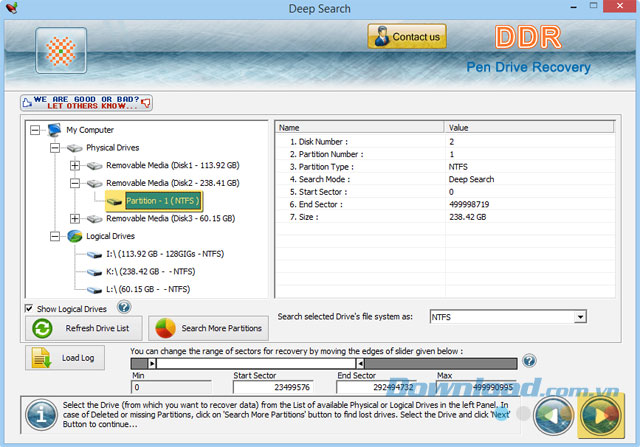
Task: Select Removable Media (Disk2 - 238.41 GB)
Action: click(x=173, y=183)
